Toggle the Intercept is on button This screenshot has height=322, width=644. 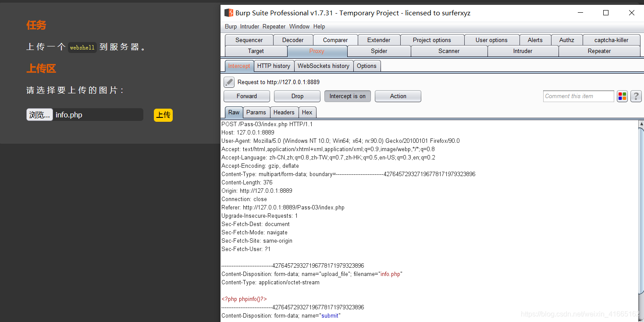coord(348,96)
